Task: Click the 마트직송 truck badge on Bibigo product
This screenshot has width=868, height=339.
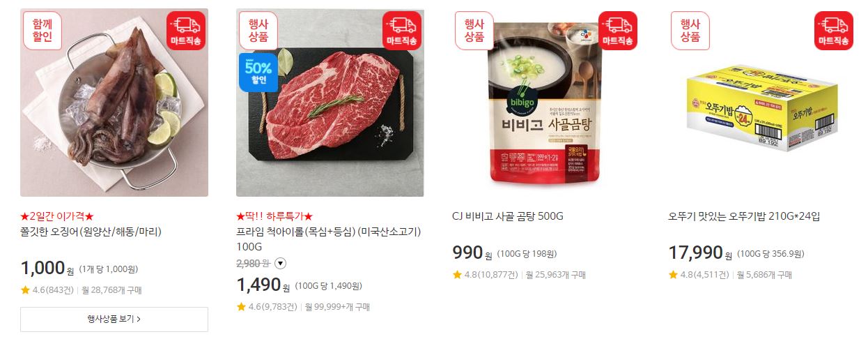Action: point(618,31)
